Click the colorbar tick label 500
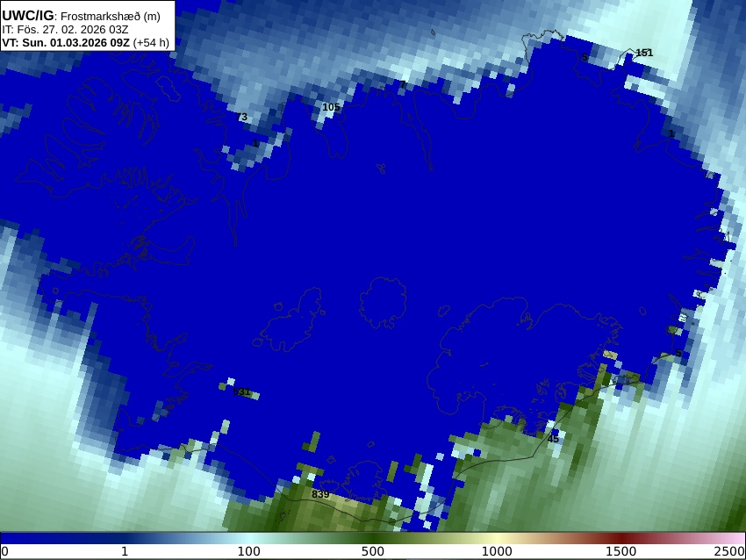Screen dimensions: 746x560 point(373,552)
